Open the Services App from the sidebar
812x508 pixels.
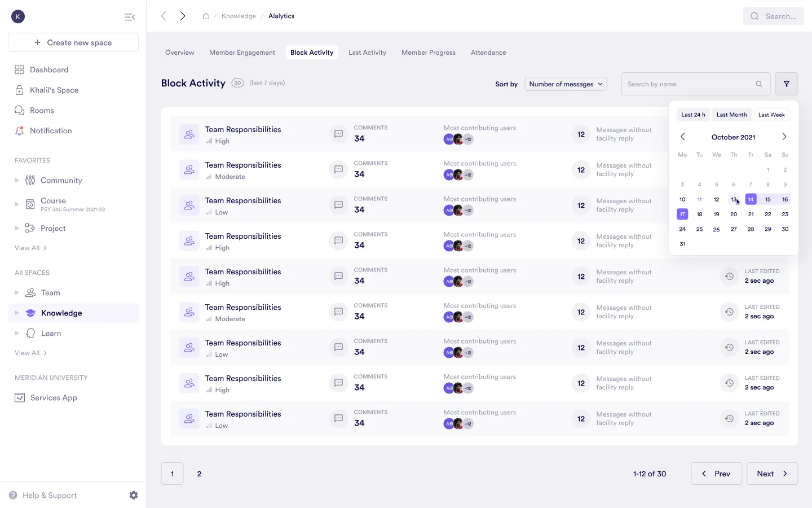52,397
